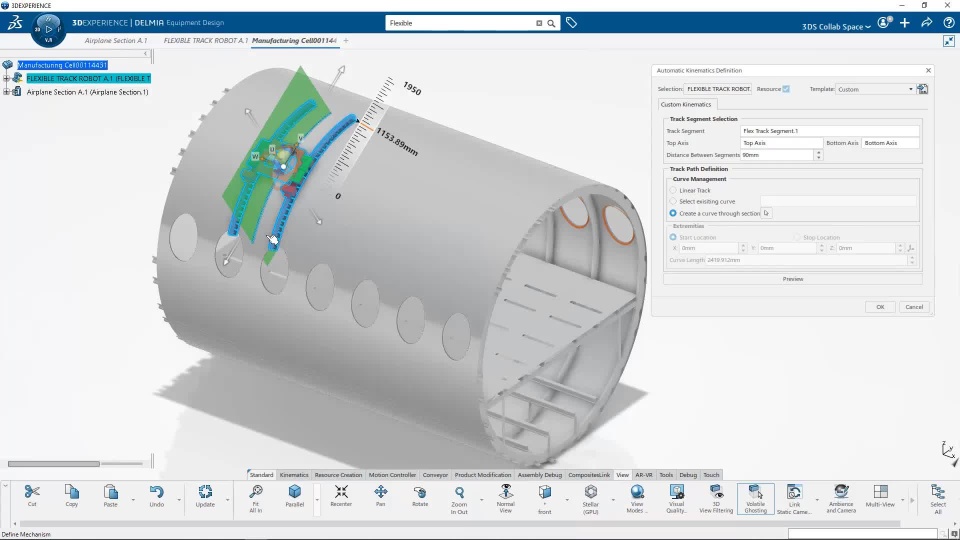Switch to Resource Creation tab

click(x=338, y=475)
